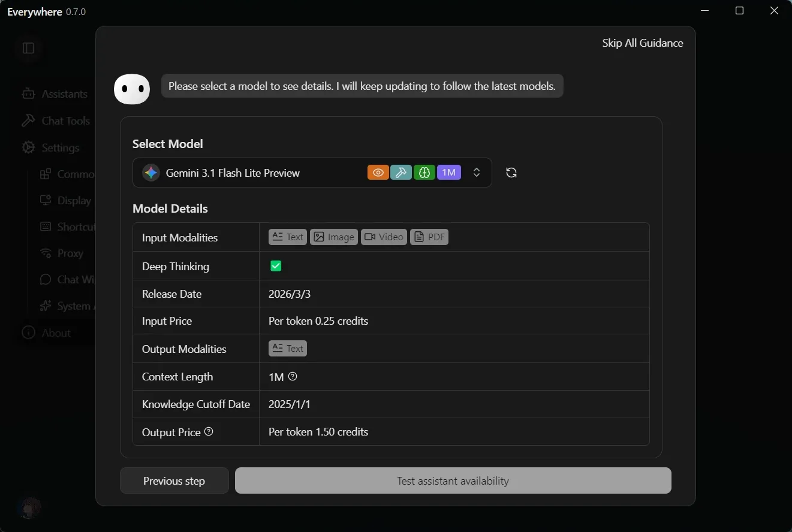The image size is (792, 532).
Task: Click the Video modality chip
Action: 384,237
